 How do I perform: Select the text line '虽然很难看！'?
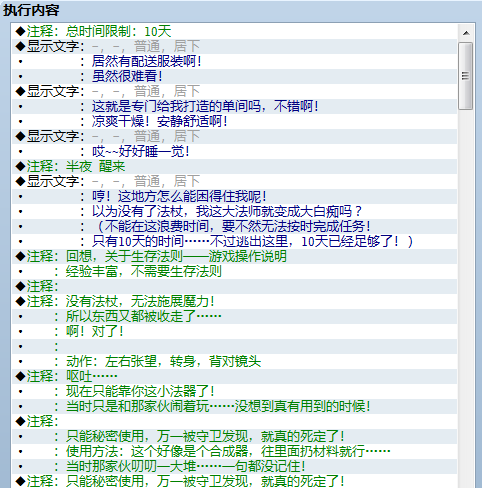coord(234,76)
